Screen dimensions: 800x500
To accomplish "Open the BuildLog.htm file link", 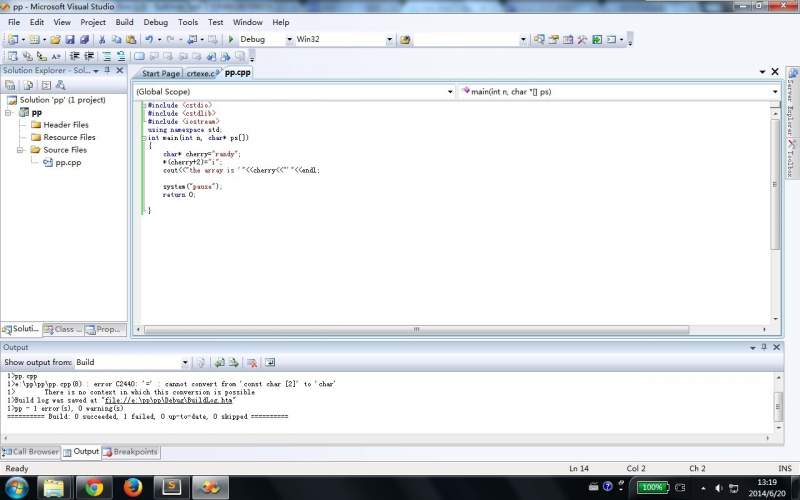I will [168, 401].
